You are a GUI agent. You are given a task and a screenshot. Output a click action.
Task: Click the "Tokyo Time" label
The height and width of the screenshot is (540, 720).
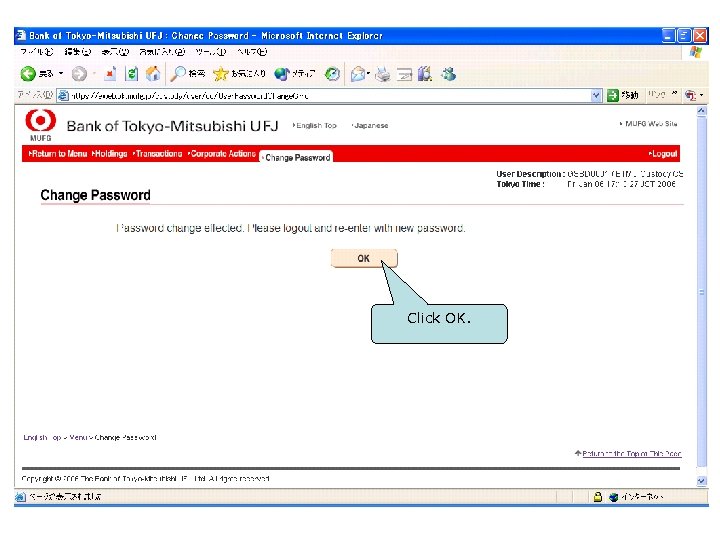(x=520, y=184)
